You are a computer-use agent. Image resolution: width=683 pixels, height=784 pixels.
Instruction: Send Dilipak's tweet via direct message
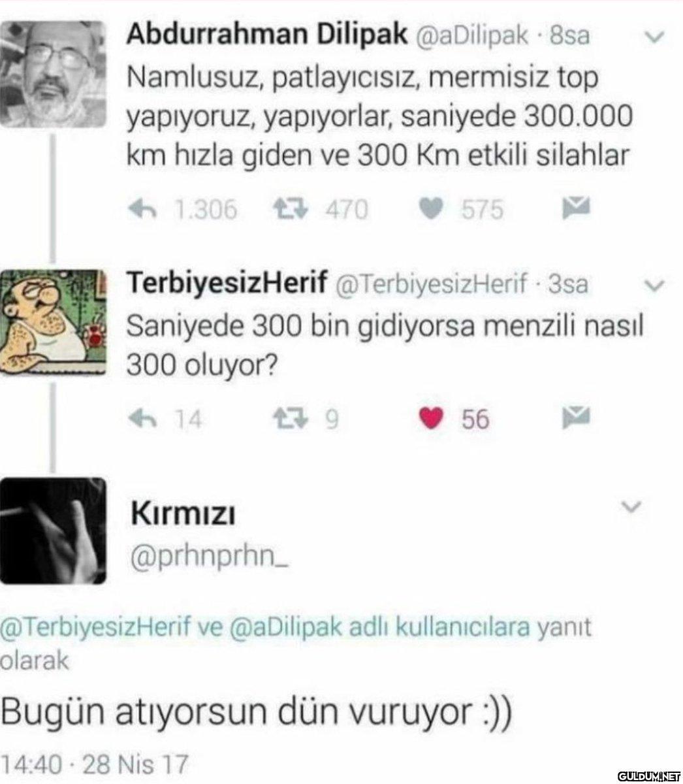pos(576,208)
